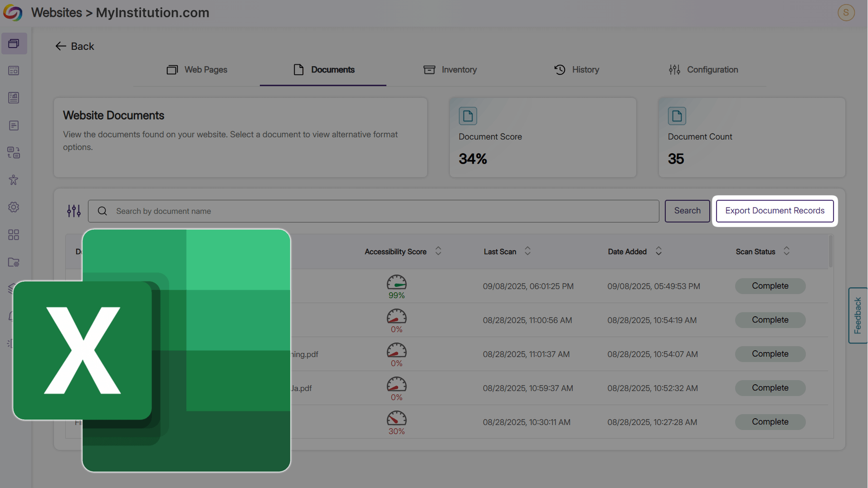Open the accessibility person icon in sidebar
The height and width of the screenshot is (488, 868).
(14, 180)
